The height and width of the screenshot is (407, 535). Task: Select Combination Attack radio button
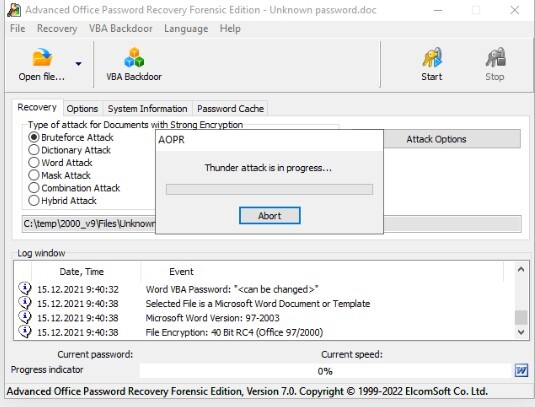[x=34, y=188]
